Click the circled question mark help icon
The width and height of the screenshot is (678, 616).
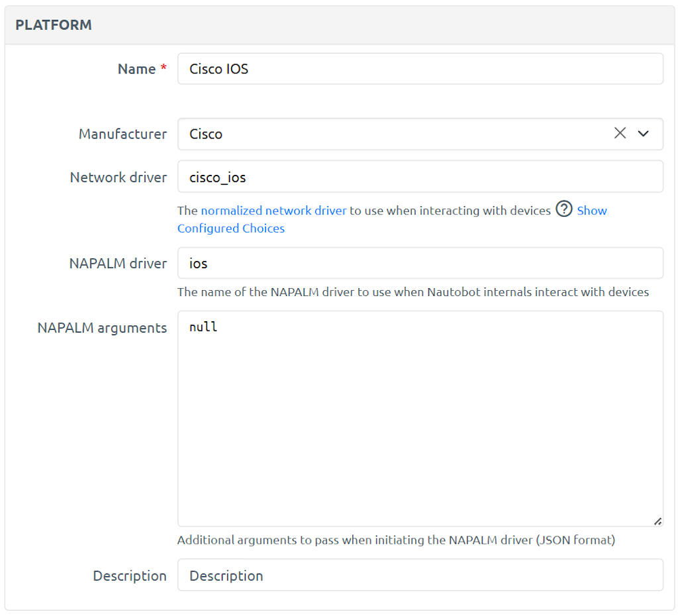563,209
